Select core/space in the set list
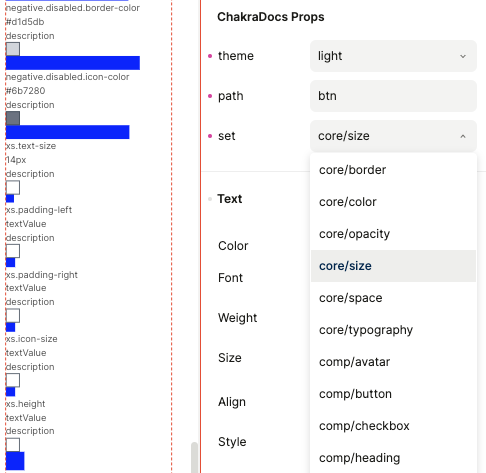The height and width of the screenshot is (473, 486). [x=393, y=298]
